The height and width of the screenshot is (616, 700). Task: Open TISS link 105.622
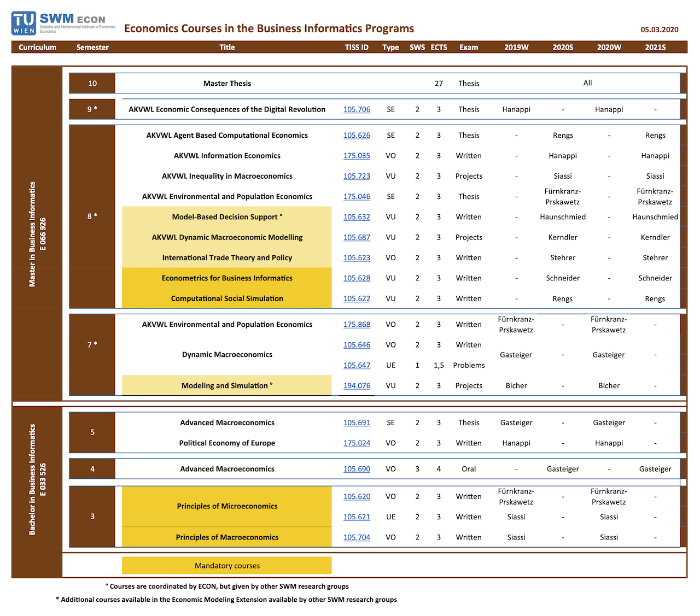click(x=357, y=298)
